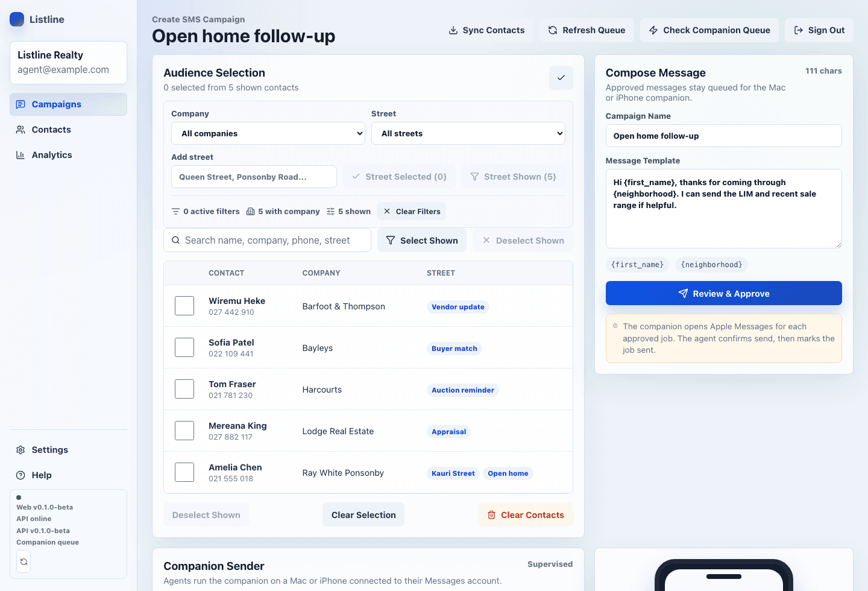The width and height of the screenshot is (868, 591).
Task: Click the filter lines icon by 0 active filters
Action: [175, 212]
